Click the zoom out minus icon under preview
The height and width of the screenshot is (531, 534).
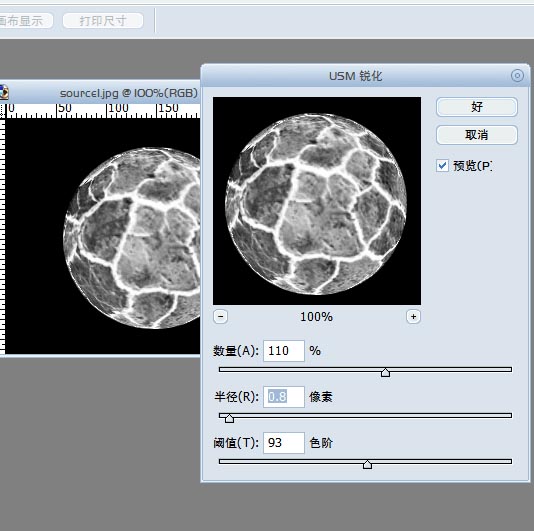point(220,317)
